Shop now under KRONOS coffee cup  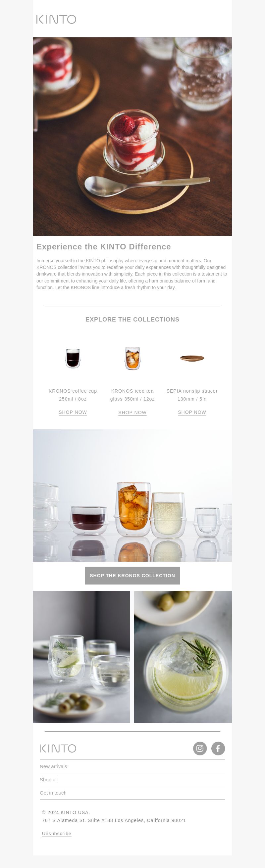[73, 412]
